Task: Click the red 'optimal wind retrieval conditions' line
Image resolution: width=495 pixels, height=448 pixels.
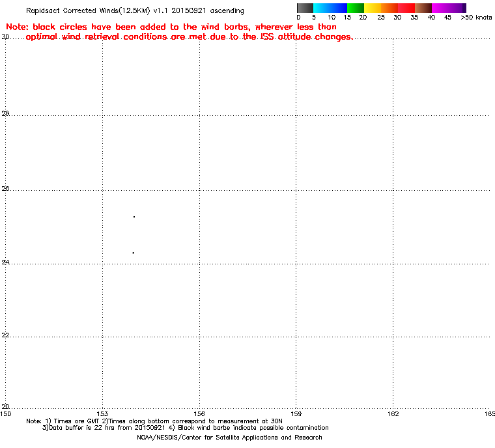Action: click(189, 37)
